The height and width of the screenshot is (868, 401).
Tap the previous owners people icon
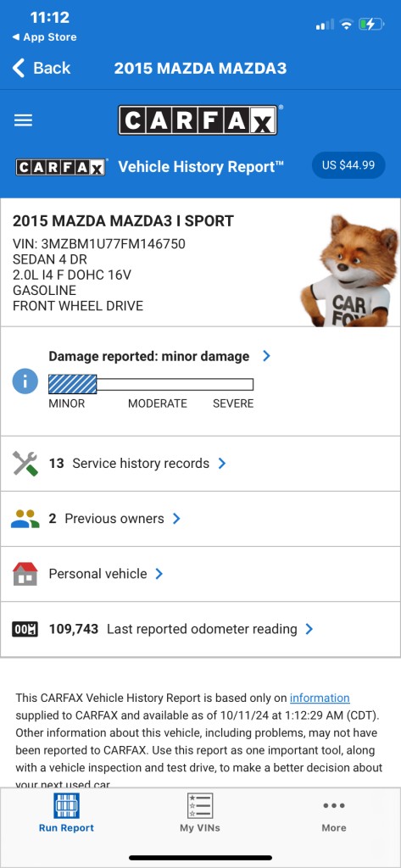(x=25, y=519)
